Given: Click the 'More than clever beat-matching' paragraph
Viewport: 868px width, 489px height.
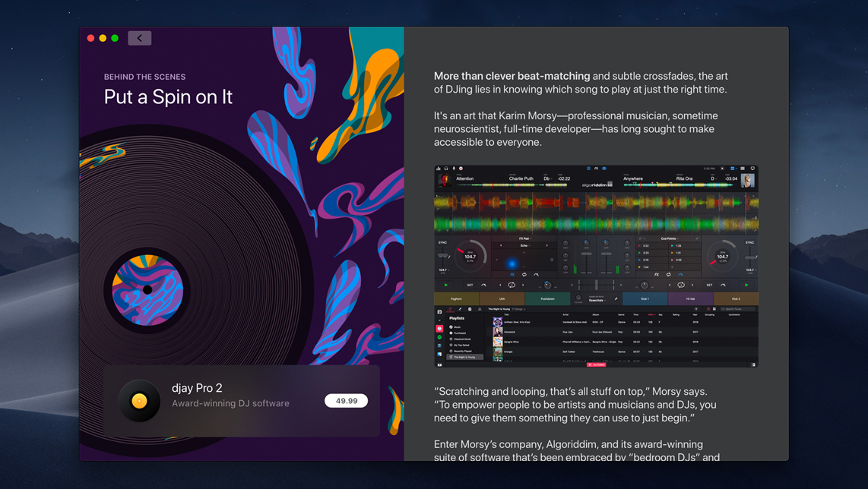Looking at the screenshot, I should click(581, 83).
